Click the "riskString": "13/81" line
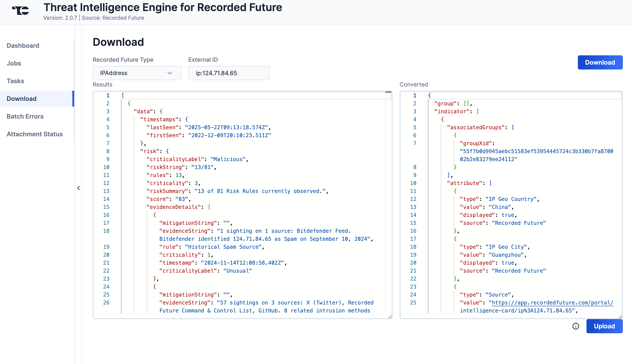This screenshot has height=364, width=632. click(x=181, y=167)
